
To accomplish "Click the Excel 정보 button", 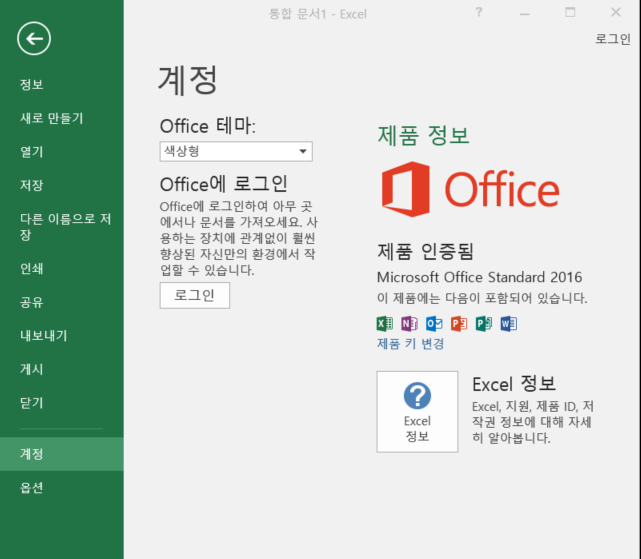I will [417, 411].
